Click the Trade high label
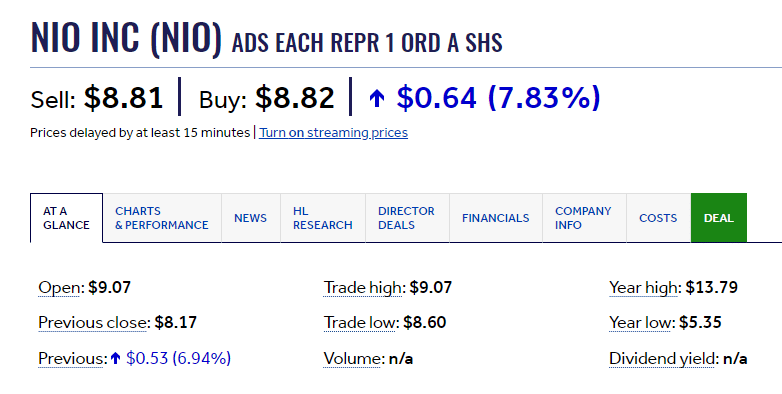The image size is (782, 394). point(363,288)
